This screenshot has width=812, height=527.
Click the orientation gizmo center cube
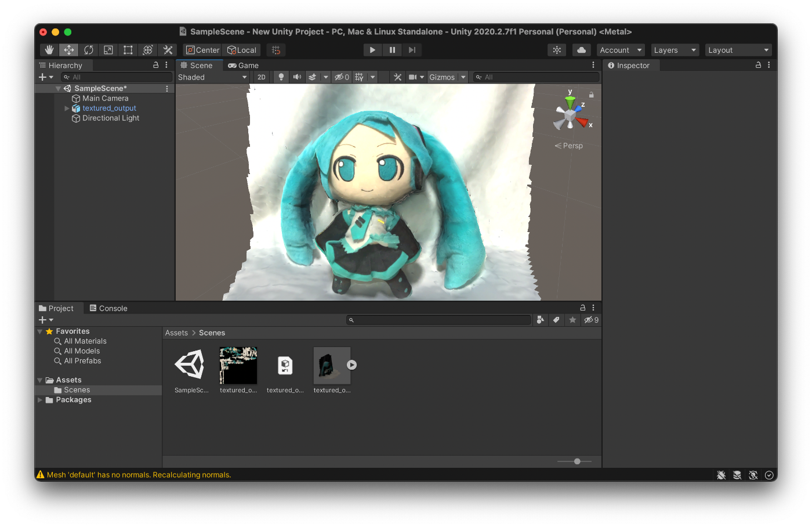(x=570, y=115)
